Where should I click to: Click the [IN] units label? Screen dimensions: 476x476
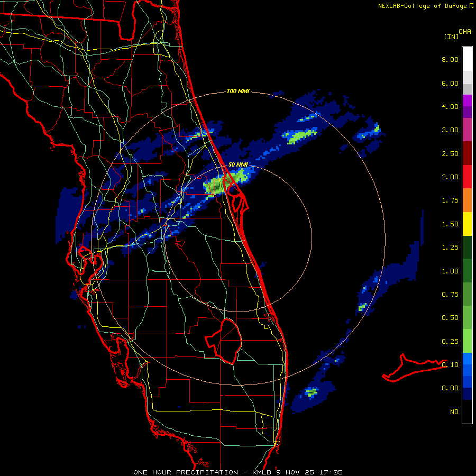coord(451,36)
